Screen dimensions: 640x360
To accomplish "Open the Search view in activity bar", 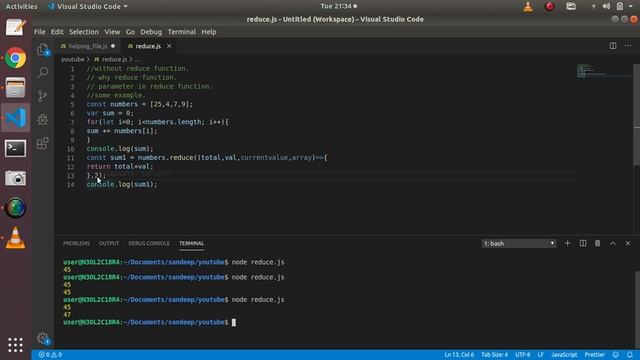I will [42, 73].
